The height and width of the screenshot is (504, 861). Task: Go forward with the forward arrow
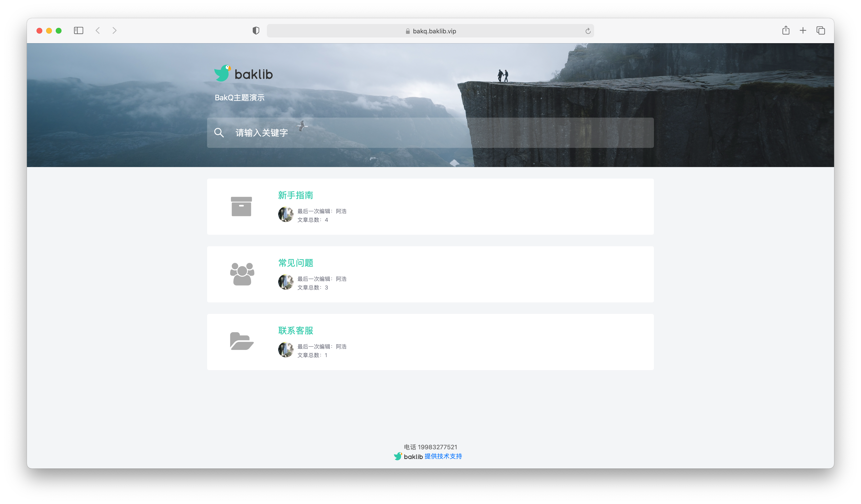[x=114, y=31]
